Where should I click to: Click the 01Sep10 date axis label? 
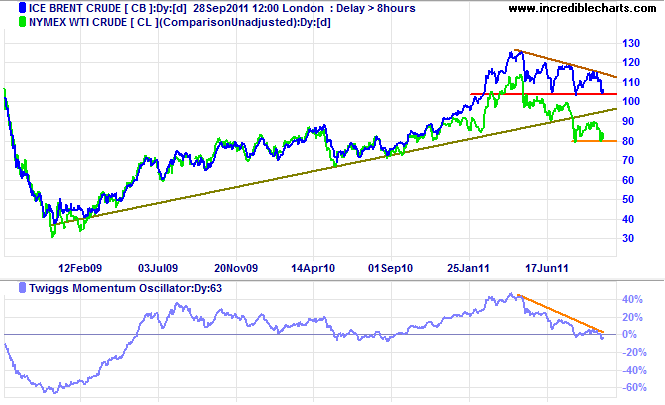[391, 268]
